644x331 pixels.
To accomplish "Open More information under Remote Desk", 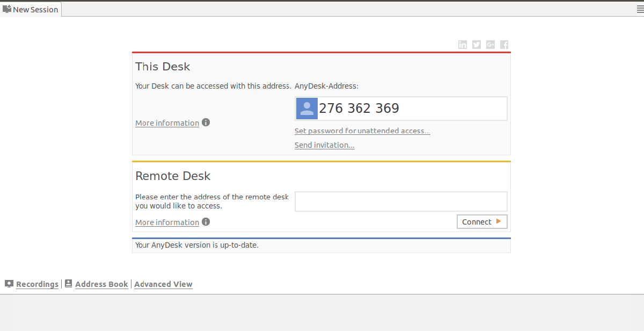I will (167, 222).
